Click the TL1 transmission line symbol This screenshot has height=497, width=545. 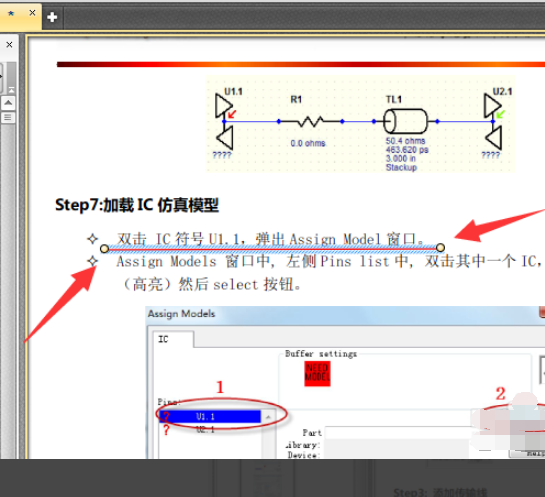(x=405, y=121)
